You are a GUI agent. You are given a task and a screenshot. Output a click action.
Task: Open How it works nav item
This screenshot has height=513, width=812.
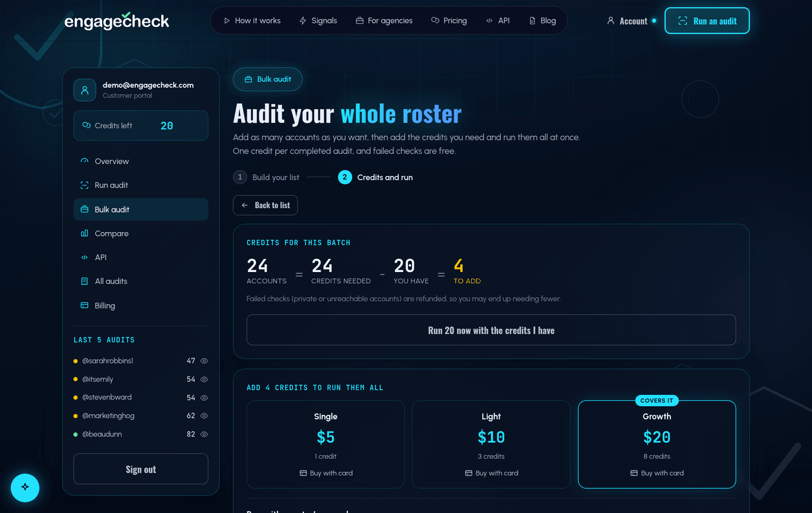(x=252, y=20)
